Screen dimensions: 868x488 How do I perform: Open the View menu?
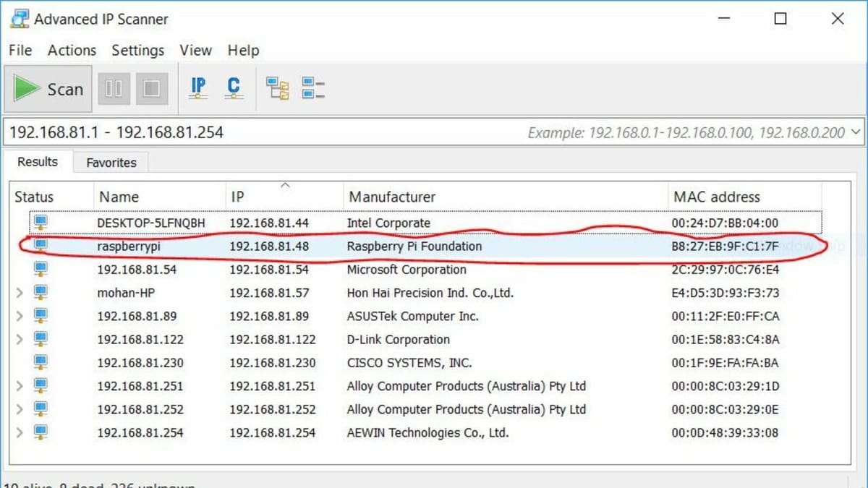[195, 50]
